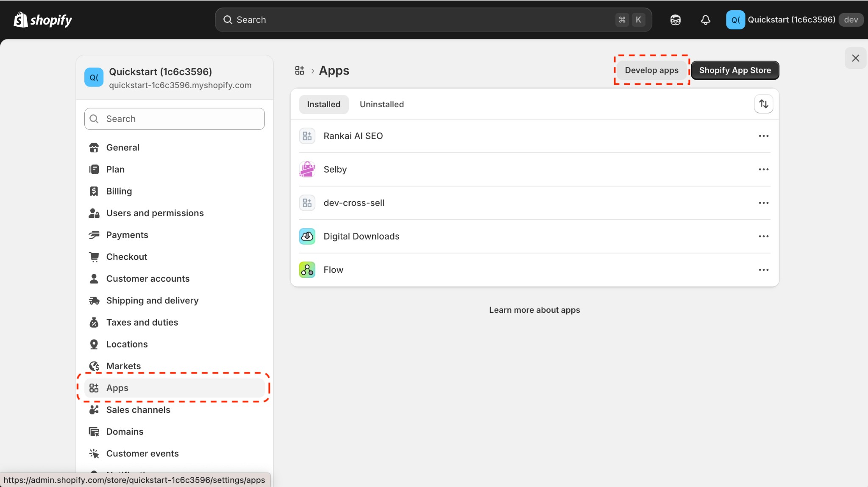Open the Flow app options menu

[x=764, y=270]
